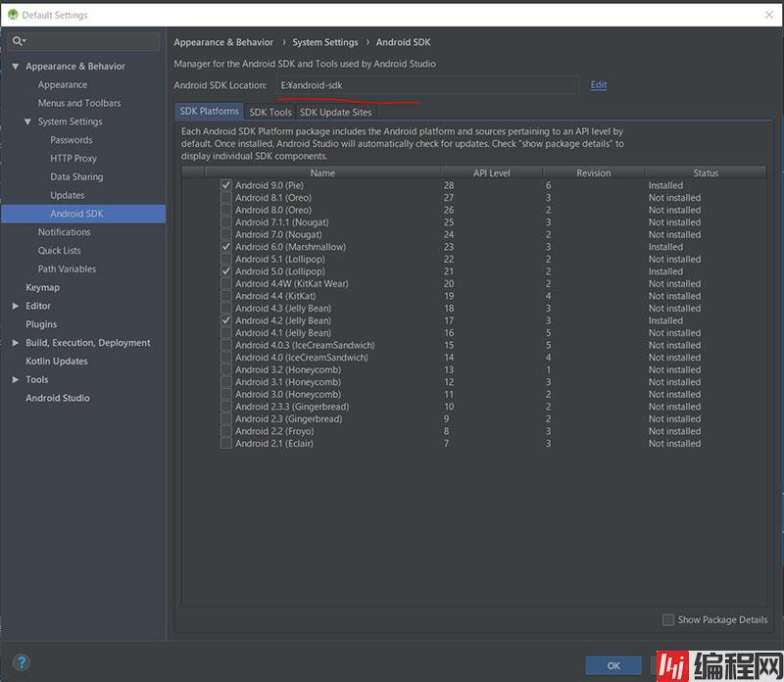Open Passwords settings

72,140
